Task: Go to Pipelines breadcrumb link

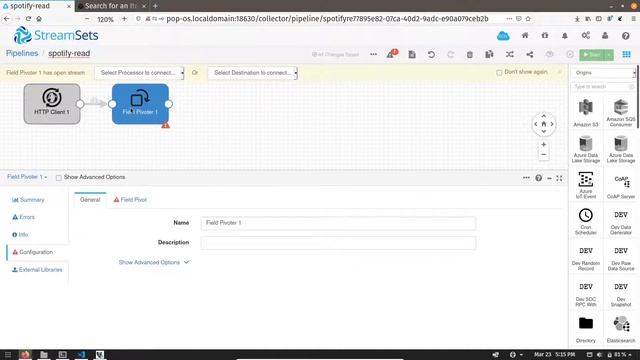Action: tap(22, 53)
